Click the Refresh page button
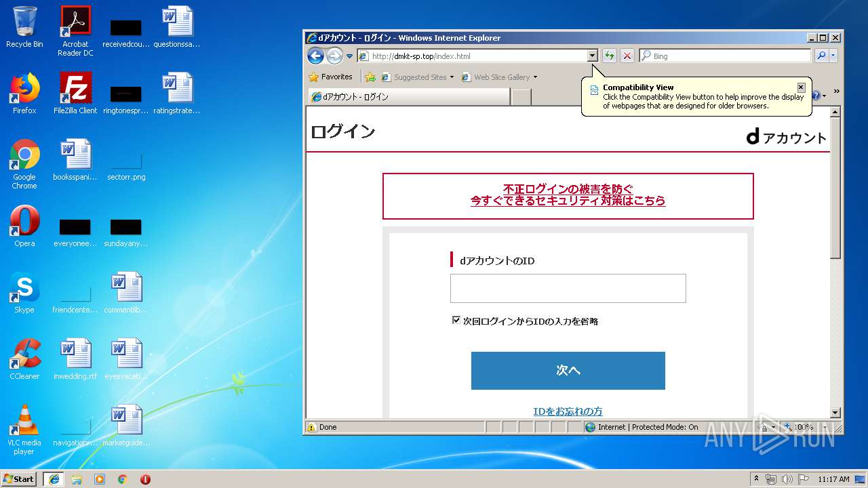Screen dimensions: 868x488 point(610,56)
